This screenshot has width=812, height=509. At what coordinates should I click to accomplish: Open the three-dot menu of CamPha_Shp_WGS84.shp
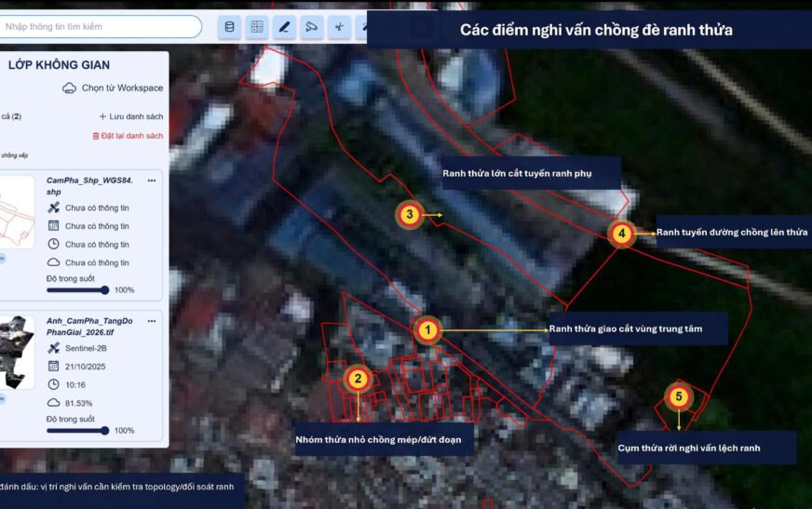pos(152,181)
